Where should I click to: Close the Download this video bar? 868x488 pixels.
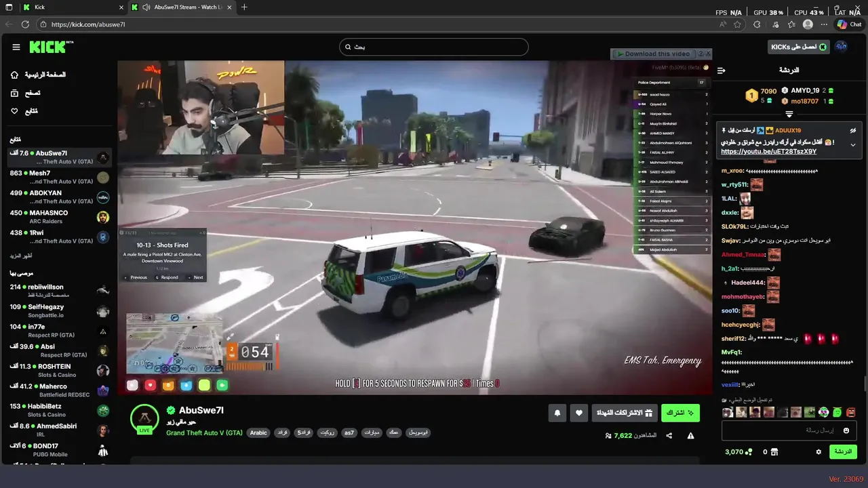[709, 54]
